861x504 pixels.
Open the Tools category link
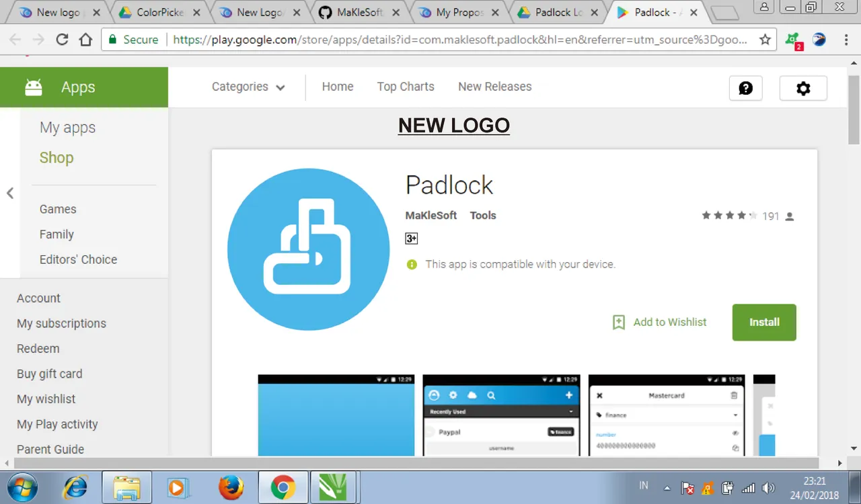coord(483,216)
